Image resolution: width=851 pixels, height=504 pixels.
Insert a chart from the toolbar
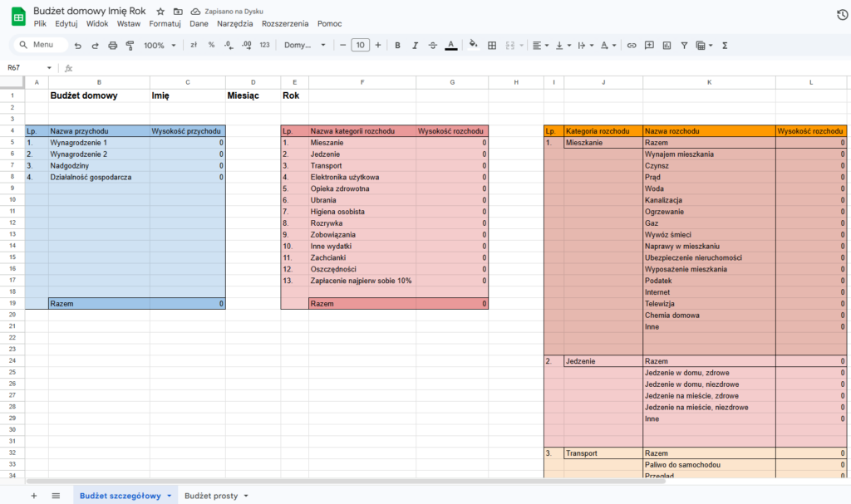(x=667, y=46)
